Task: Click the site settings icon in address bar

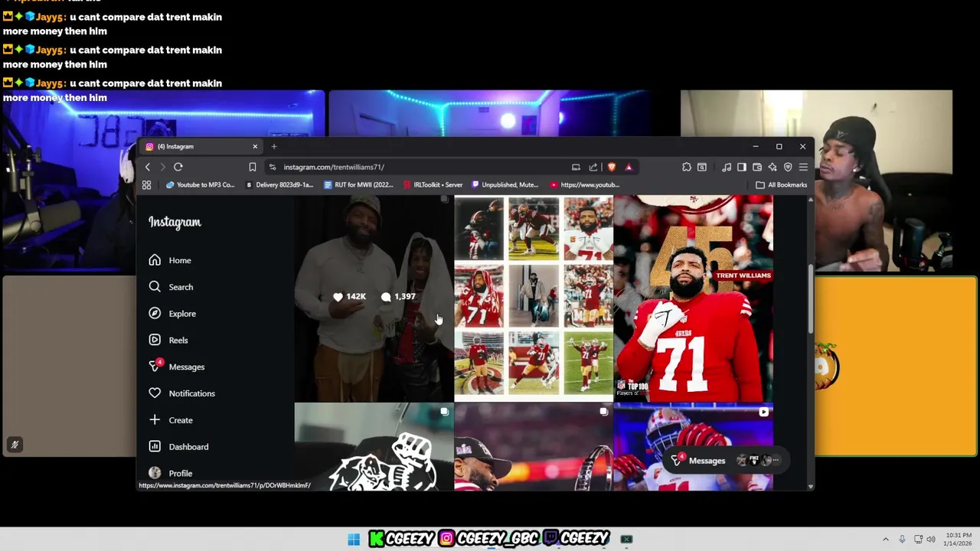Action: pos(273,167)
